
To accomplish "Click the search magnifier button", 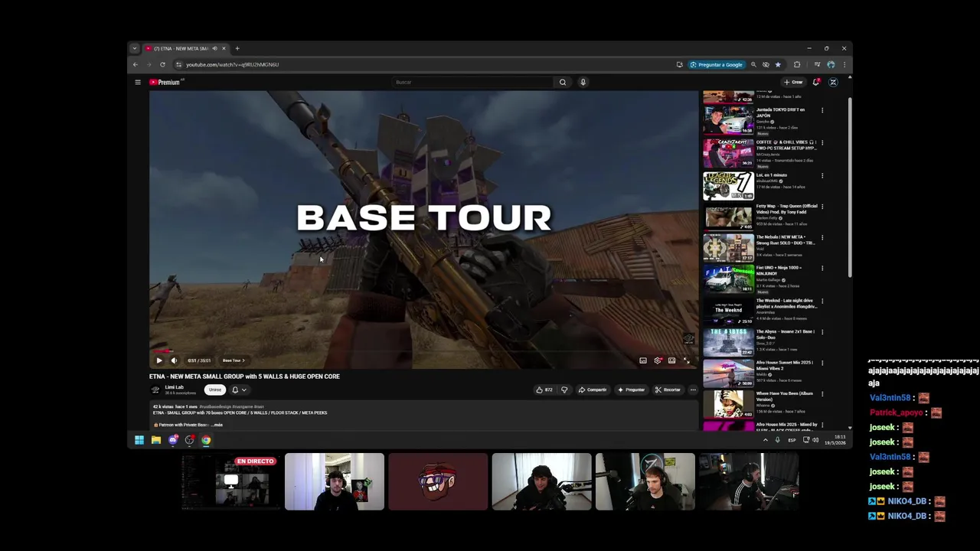I will 563,82.
